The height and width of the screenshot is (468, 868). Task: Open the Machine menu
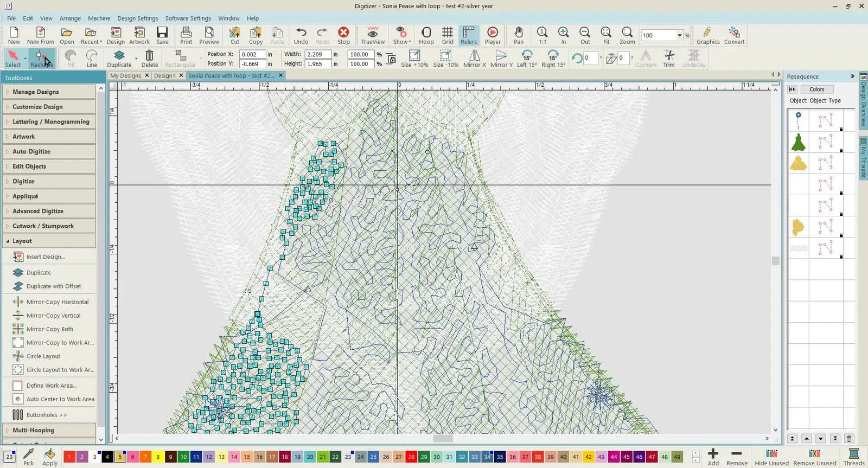coord(99,18)
